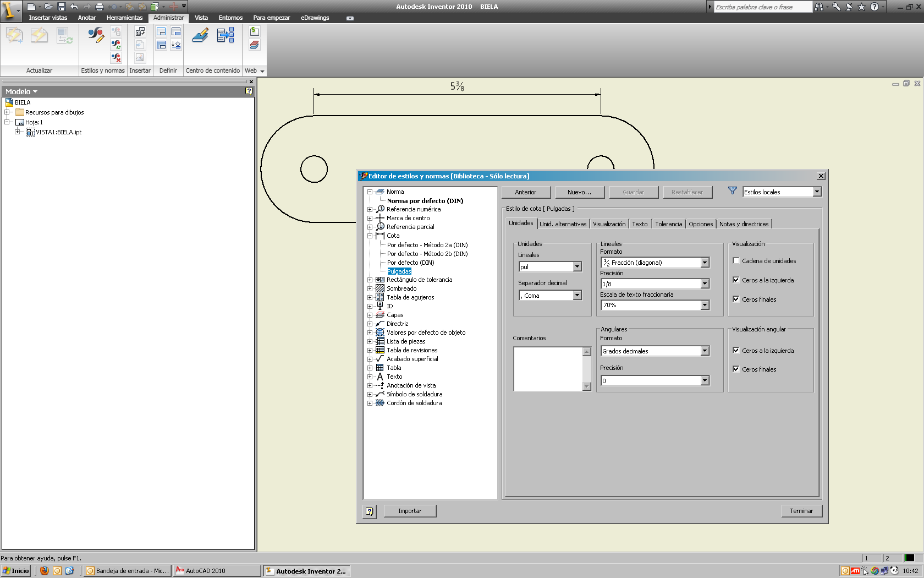Click the stacked books icon in the Web panel
The image size is (924, 578).
255,45
